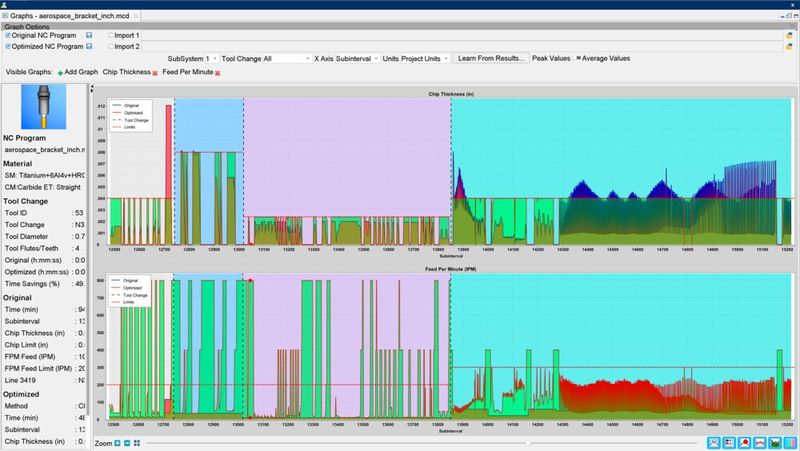Select the Peak Values radio option

point(551,58)
